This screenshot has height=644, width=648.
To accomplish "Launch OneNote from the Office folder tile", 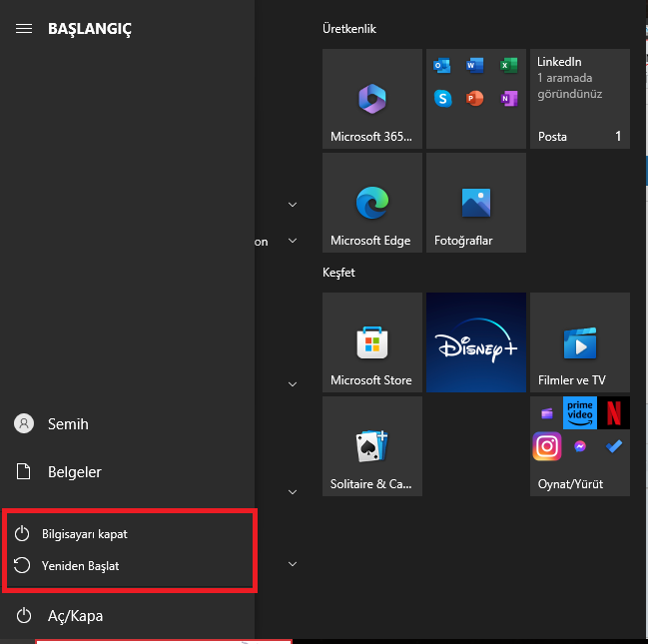I will tap(509, 99).
